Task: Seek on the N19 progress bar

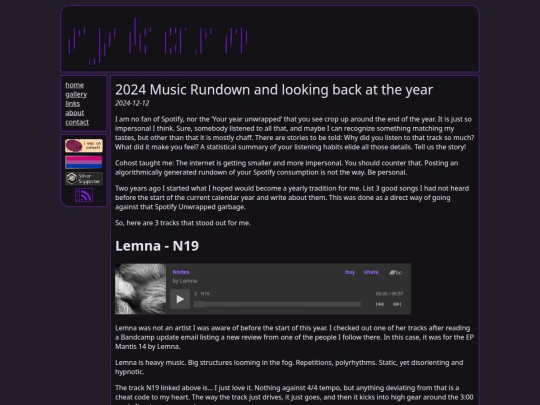Action: tap(277, 304)
